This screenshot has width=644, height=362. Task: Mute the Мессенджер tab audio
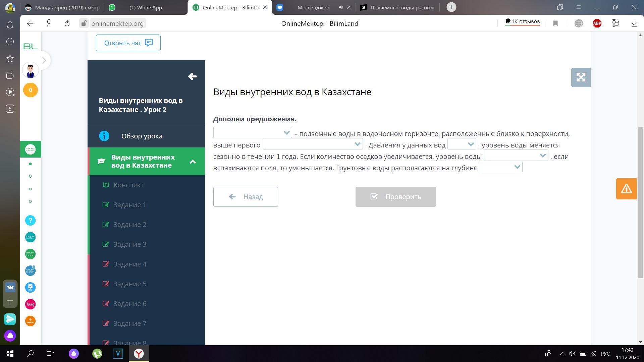click(341, 7)
